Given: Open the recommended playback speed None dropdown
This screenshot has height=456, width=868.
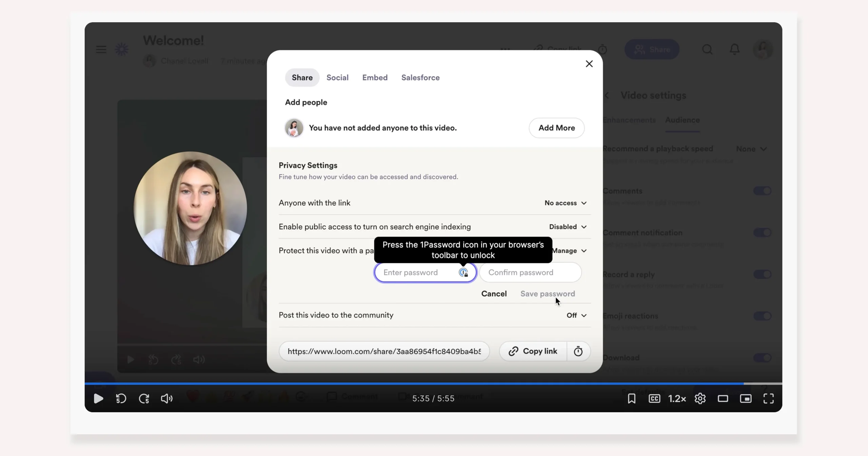Looking at the screenshot, I should point(751,149).
